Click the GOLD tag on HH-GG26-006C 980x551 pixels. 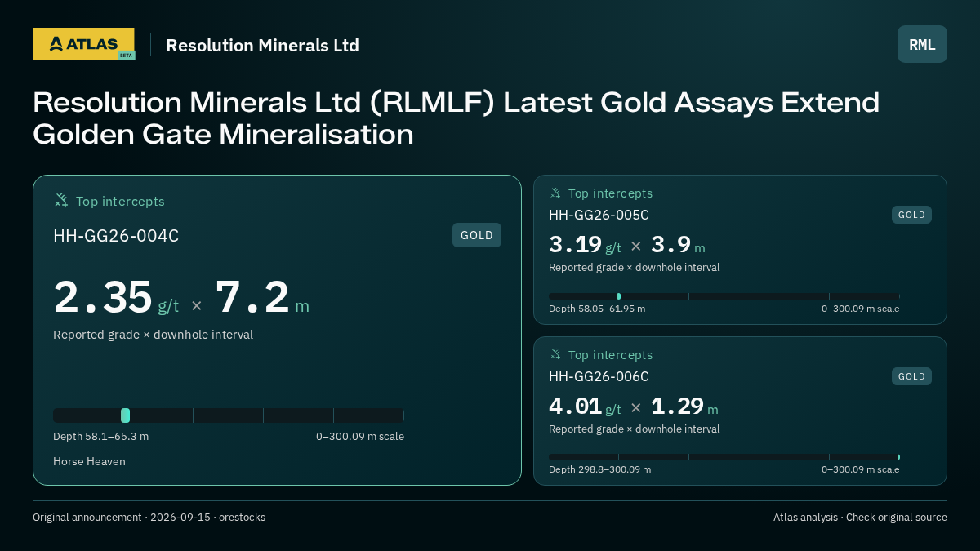[x=911, y=376]
